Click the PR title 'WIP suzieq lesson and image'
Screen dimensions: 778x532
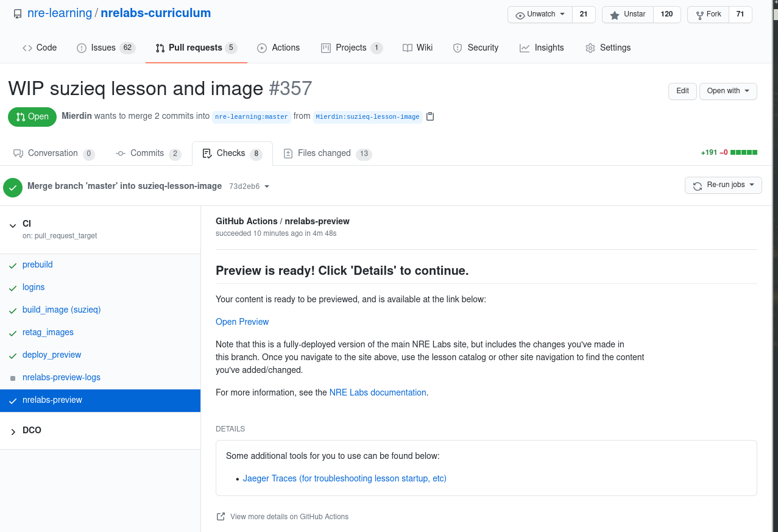[135, 88]
